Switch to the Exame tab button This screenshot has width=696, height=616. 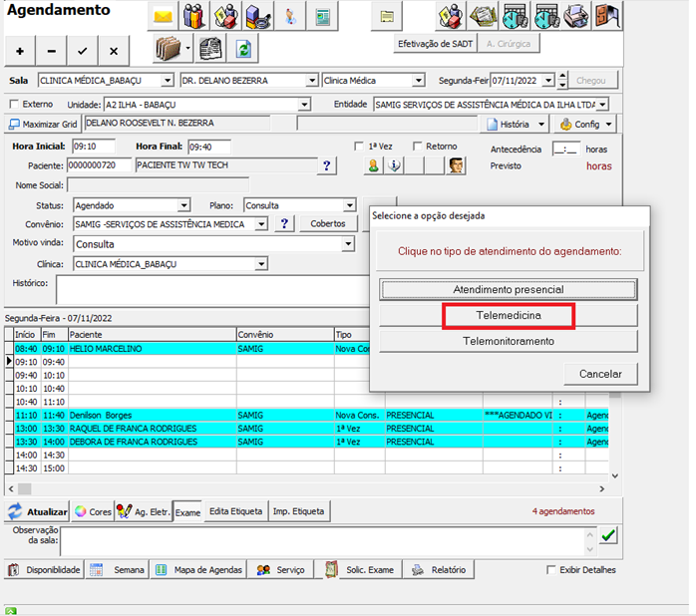tap(187, 512)
